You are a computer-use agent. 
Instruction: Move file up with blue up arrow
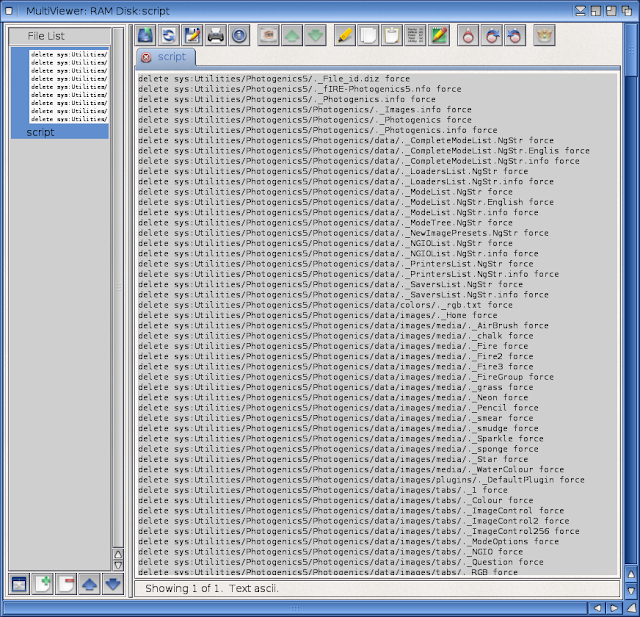point(89,584)
